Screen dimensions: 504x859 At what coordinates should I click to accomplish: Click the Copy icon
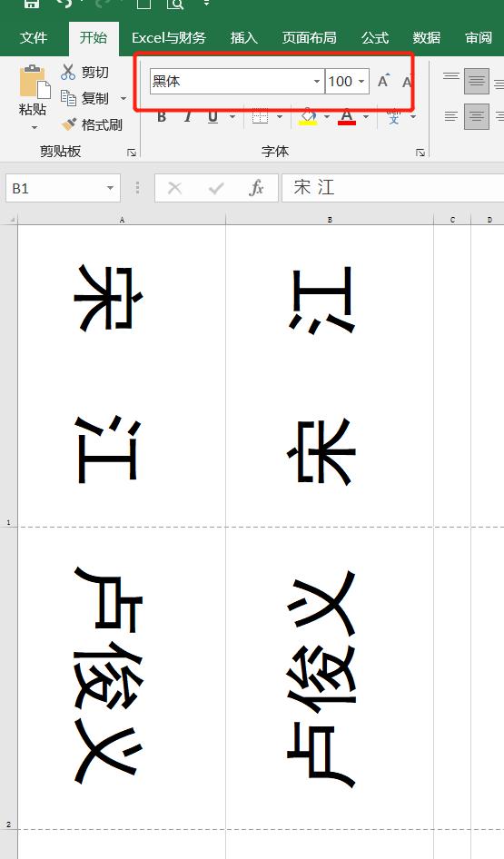[x=68, y=98]
